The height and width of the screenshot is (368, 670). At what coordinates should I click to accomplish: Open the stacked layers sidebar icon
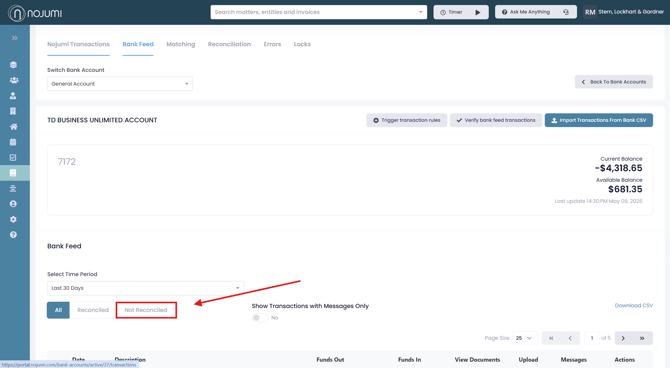point(13,65)
